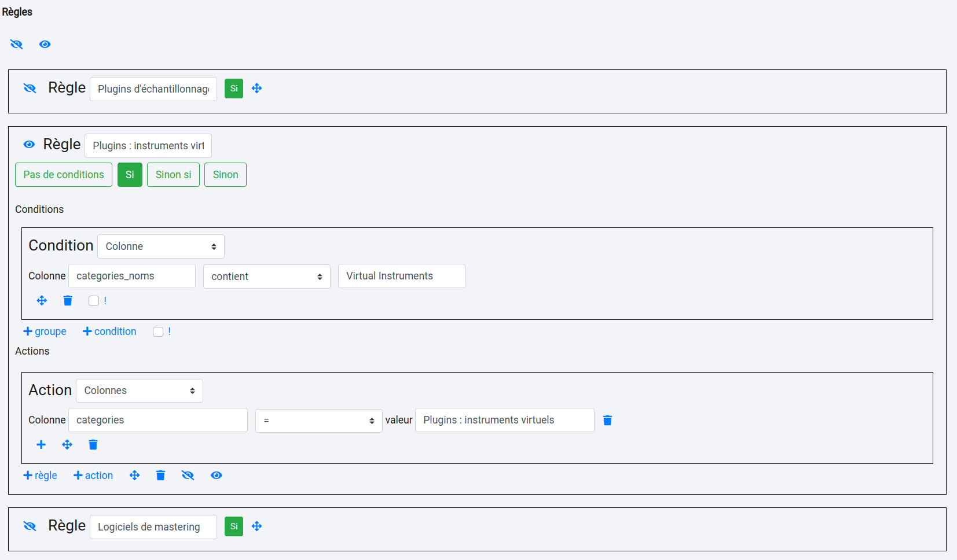This screenshot has width=957, height=560.
Task: Open the Condition type dropdown showing Colonne
Action: (x=160, y=246)
